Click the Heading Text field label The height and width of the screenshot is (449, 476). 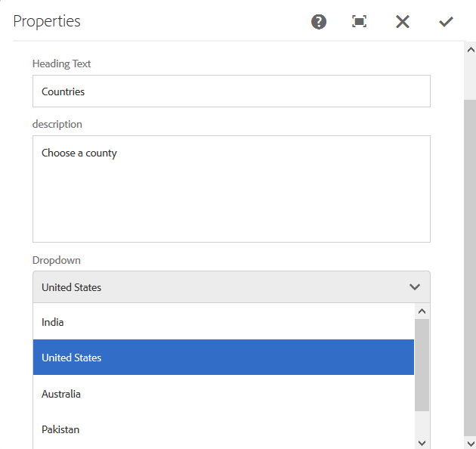[61, 63]
